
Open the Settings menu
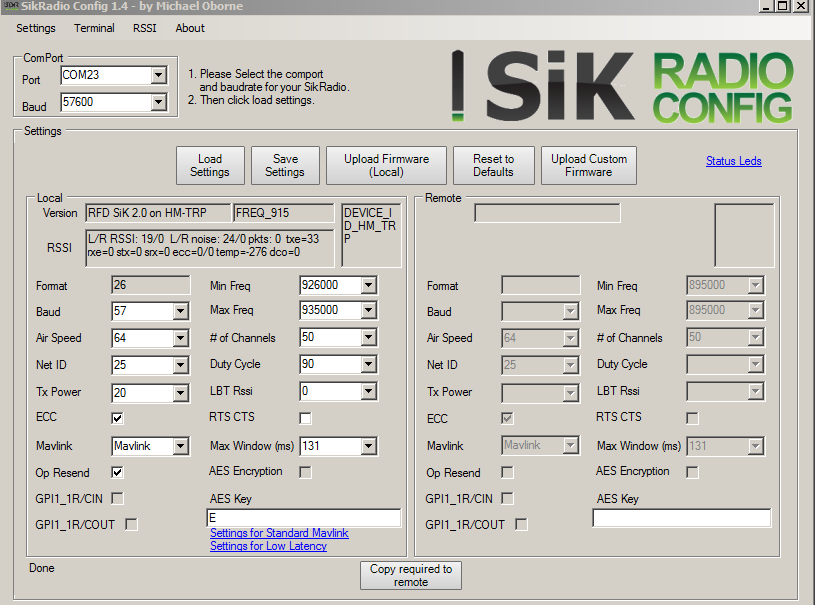[x=35, y=28]
